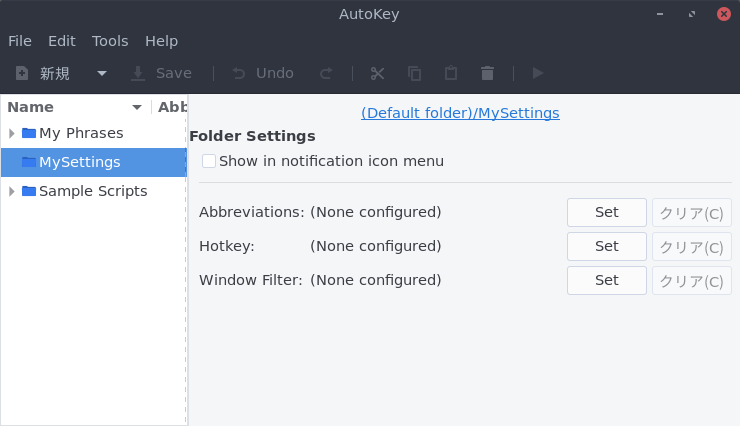Viewport: 740px width, 426px height.
Task: Select the MySettings folder row
Action: tap(94, 162)
